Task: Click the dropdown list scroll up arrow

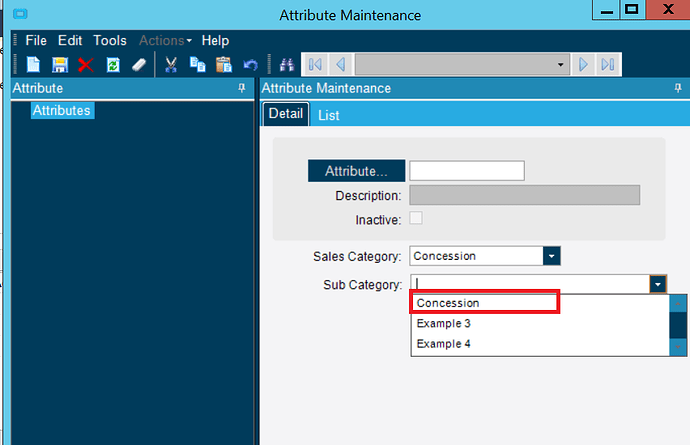Action: (x=678, y=303)
